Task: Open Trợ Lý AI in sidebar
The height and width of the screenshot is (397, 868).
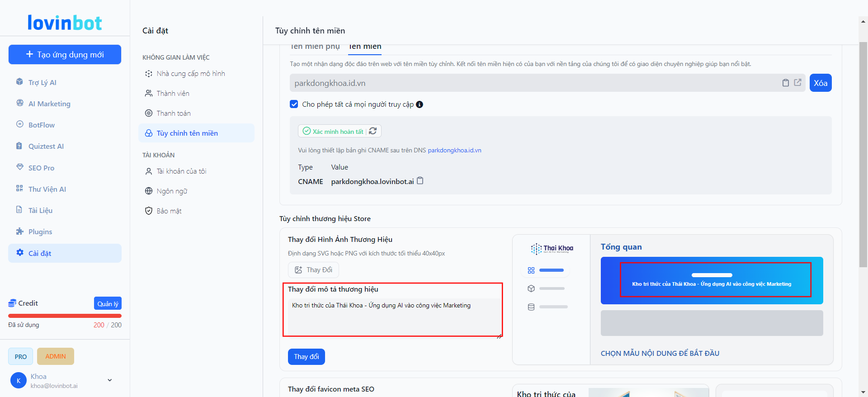Action: [x=42, y=82]
